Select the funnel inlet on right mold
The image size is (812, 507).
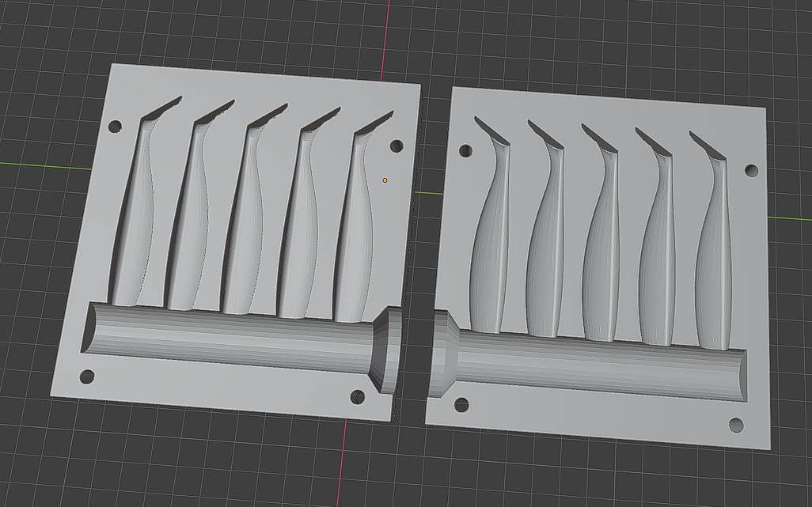[x=443, y=354]
